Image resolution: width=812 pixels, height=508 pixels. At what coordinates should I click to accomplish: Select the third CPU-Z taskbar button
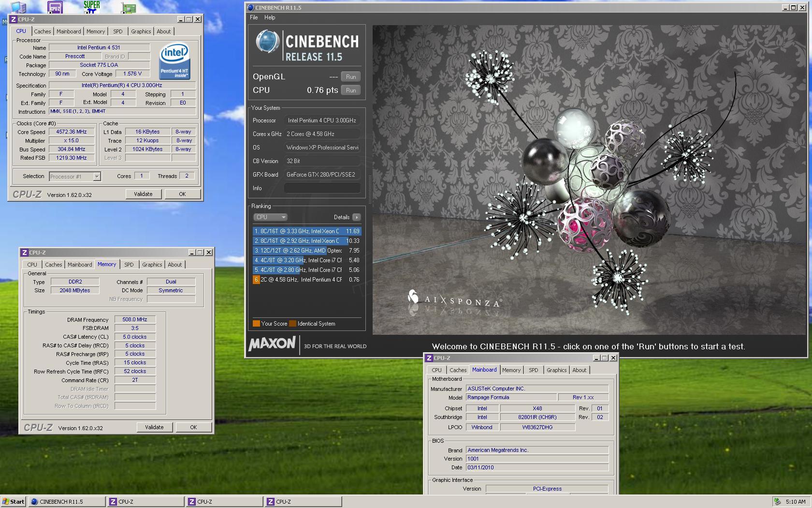pos(303,502)
